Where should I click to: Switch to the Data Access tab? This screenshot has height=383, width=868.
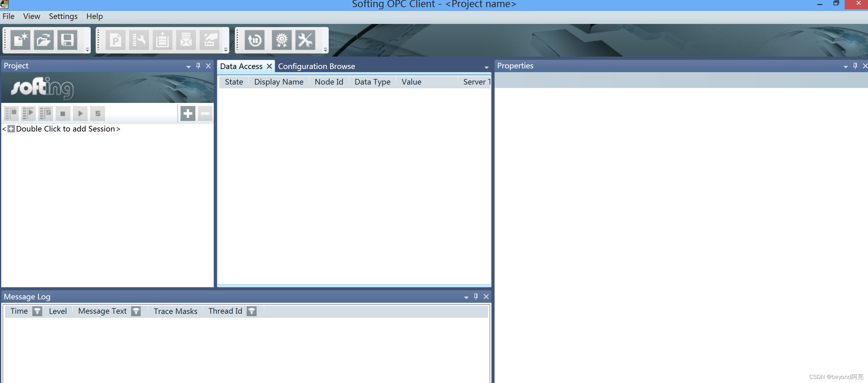click(241, 66)
